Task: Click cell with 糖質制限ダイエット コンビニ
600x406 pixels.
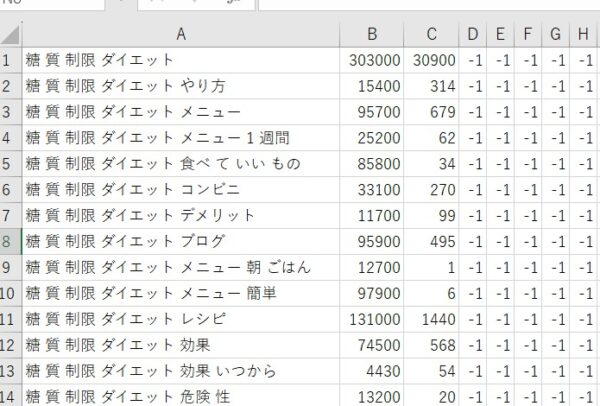Action: pyautogui.click(x=181, y=190)
